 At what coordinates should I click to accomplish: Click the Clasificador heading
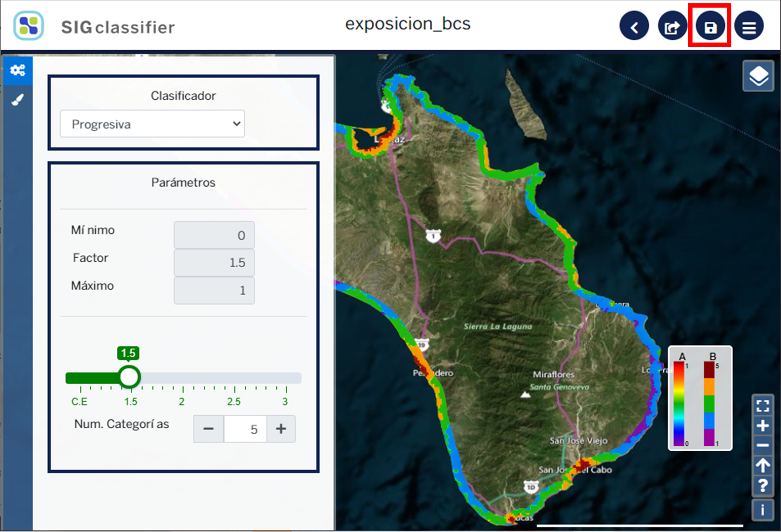(184, 95)
